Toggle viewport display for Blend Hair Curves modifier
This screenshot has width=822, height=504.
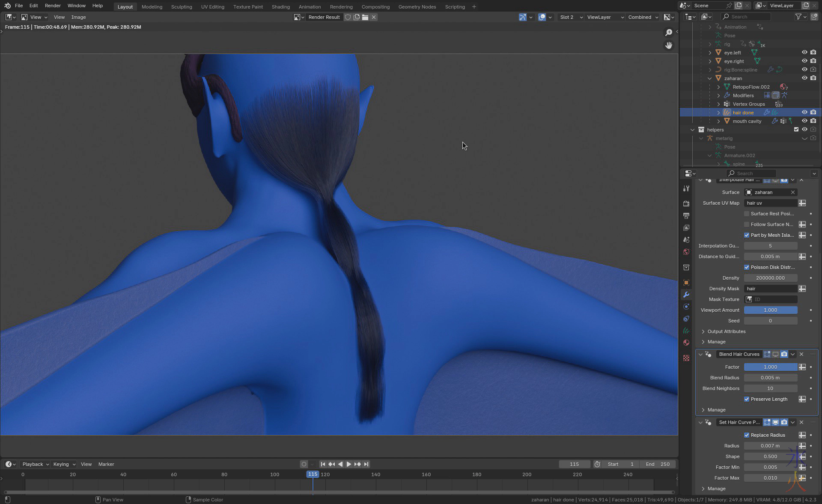775,354
